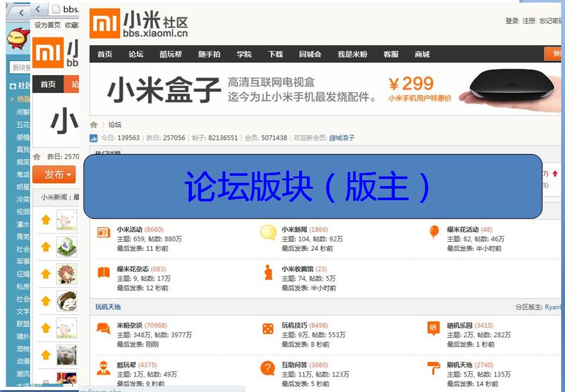Screen dimensions: 565x392
Task: Click the Xiaomi MI logo beside 小米社区
Action: [105, 23]
